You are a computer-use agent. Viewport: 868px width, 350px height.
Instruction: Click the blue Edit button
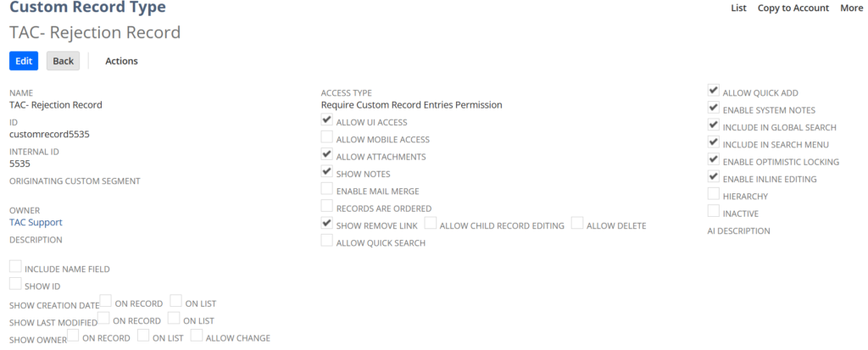tap(24, 61)
